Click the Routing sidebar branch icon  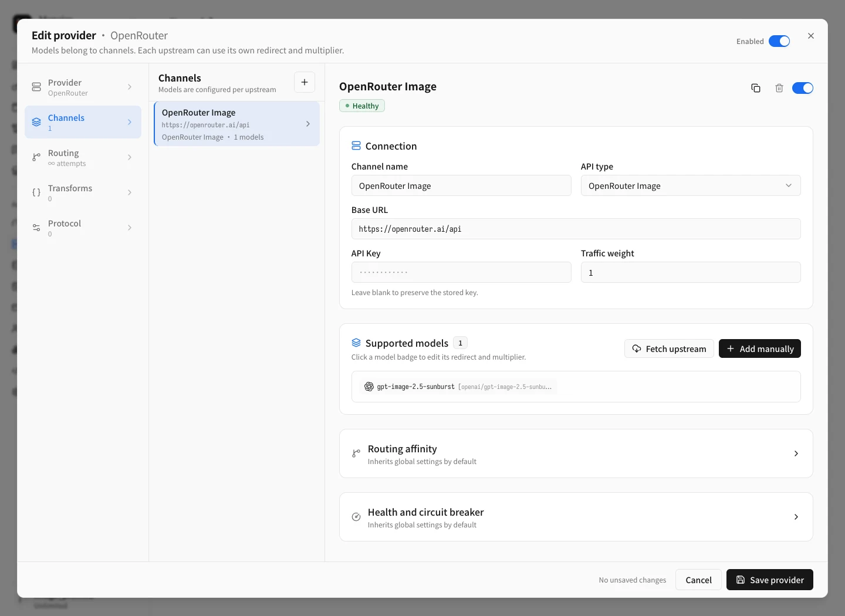[x=36, y=157]
